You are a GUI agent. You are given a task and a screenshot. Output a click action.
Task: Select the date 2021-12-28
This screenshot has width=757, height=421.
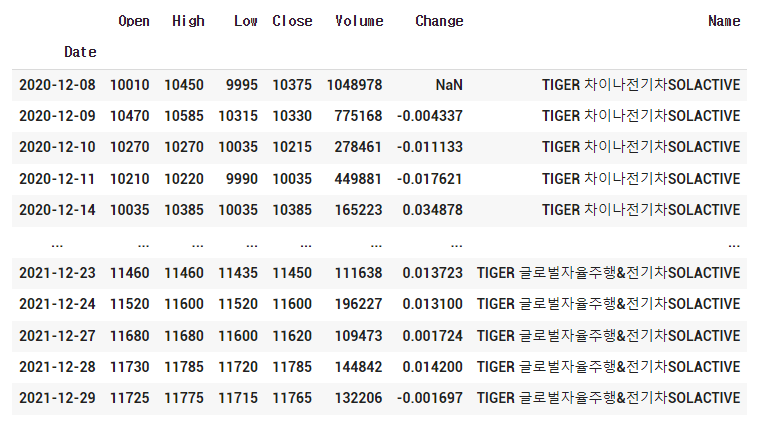tap(57, 367)
